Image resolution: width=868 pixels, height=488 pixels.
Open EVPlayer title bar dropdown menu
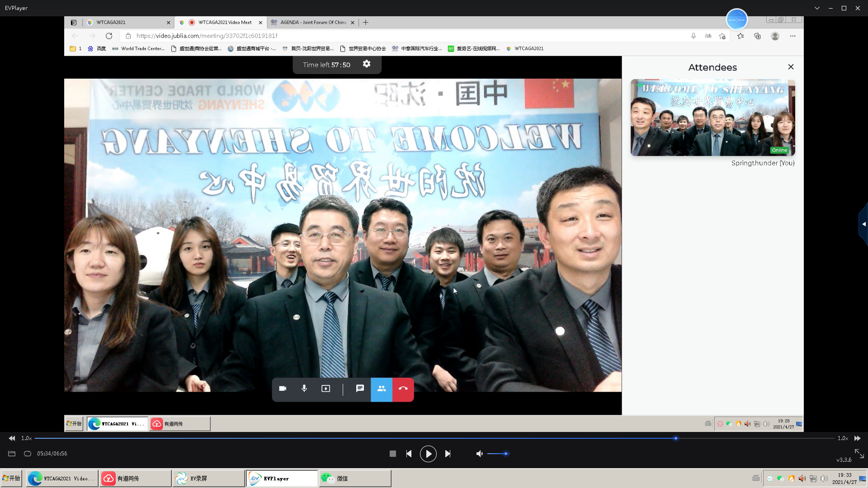point(817,8)
